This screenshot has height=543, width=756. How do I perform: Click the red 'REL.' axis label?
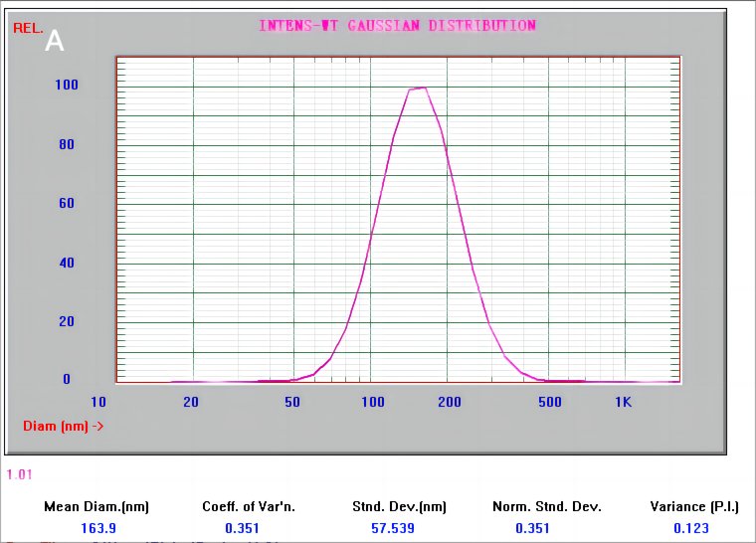27,29
